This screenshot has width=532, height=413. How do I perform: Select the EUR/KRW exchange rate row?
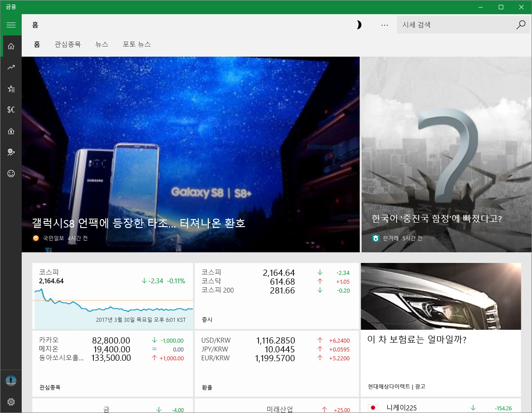click(x=277, y=358)
